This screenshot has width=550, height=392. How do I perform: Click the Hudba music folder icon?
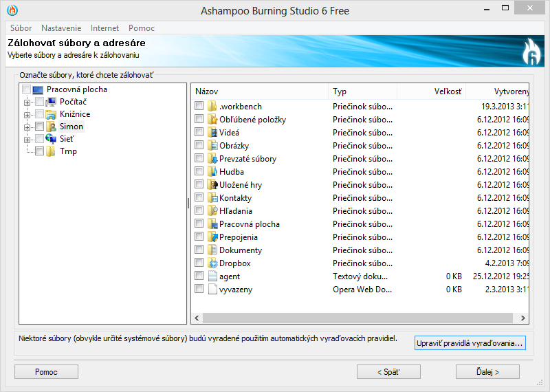(x=212, y=172)
